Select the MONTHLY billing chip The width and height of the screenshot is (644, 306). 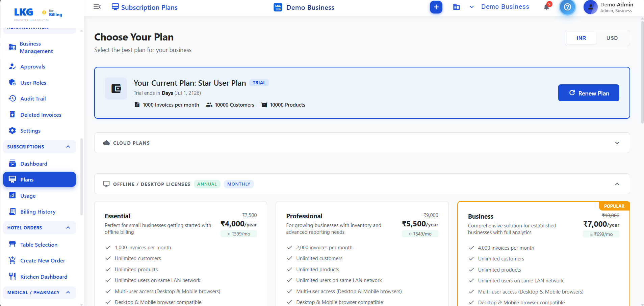click(239, 184)
